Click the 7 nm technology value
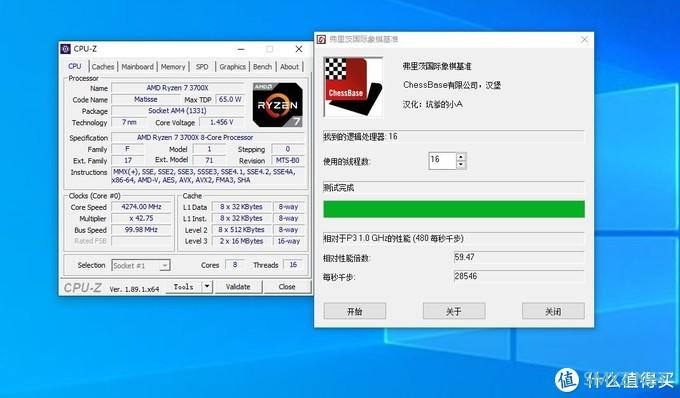This screenshot has width=680, height=398. 129,122
